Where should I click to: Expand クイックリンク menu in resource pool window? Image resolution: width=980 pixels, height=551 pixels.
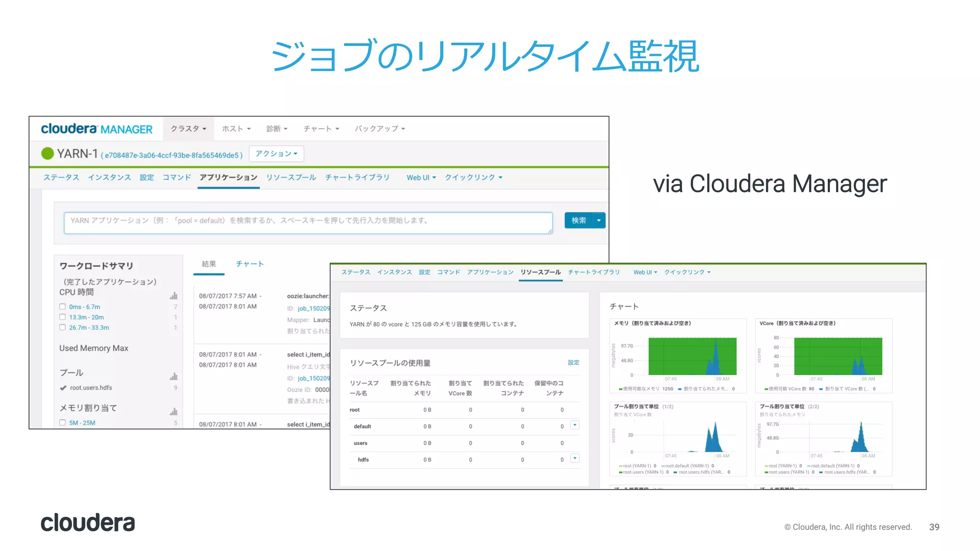(x=687, y=272)
